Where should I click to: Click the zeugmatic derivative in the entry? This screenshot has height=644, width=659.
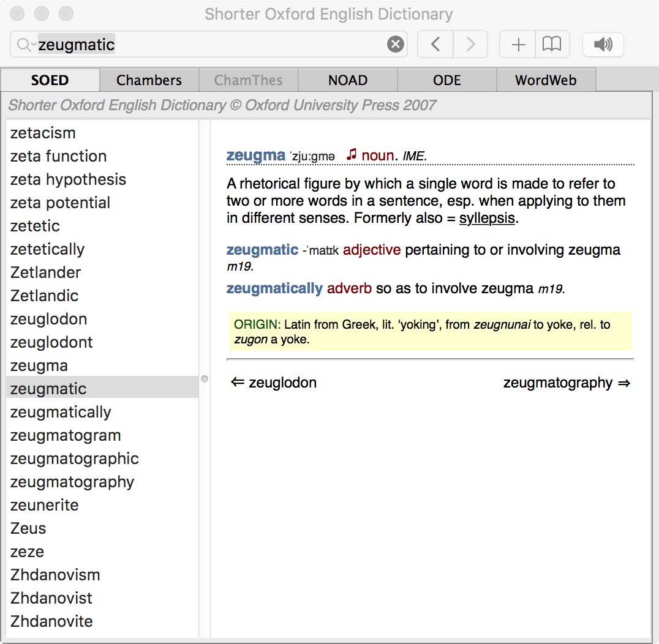point(262,250)
